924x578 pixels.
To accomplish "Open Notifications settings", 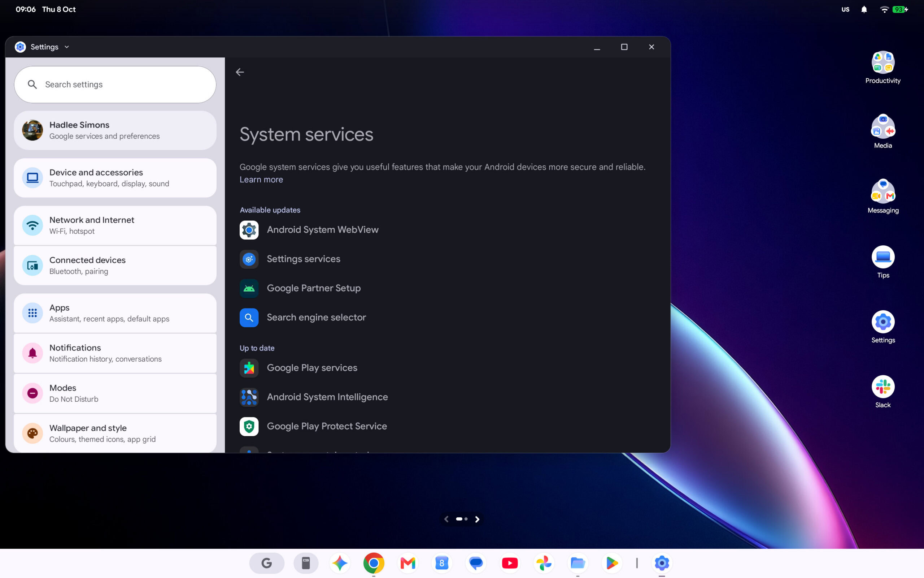I will coord(115,353).
